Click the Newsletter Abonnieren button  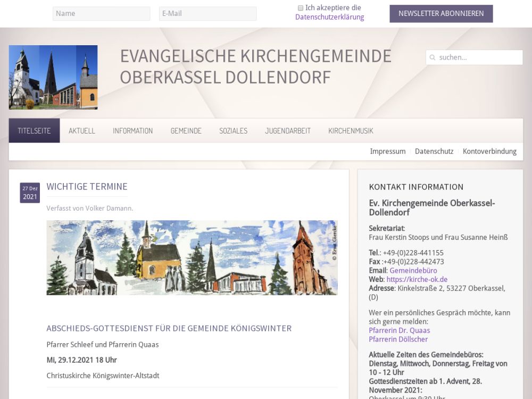pos(441,14)
